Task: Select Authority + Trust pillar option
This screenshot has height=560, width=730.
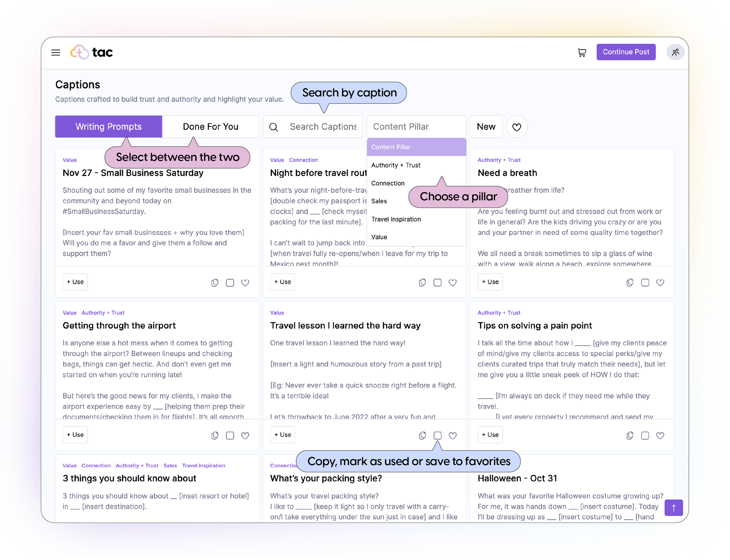Action: point(396,165)
